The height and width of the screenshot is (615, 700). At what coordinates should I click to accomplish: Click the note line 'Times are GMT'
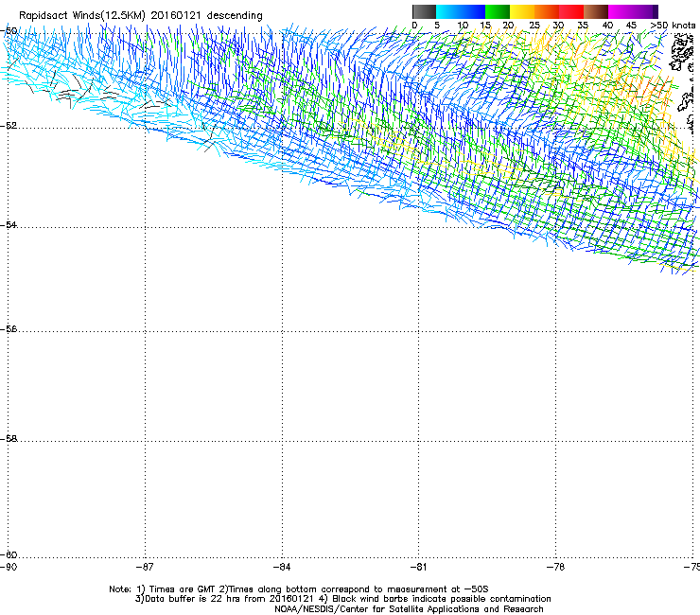(183, 589)
